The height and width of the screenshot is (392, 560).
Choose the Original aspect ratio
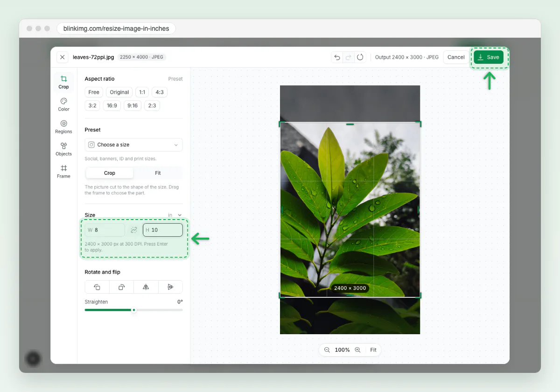click(x=119, y=92)
